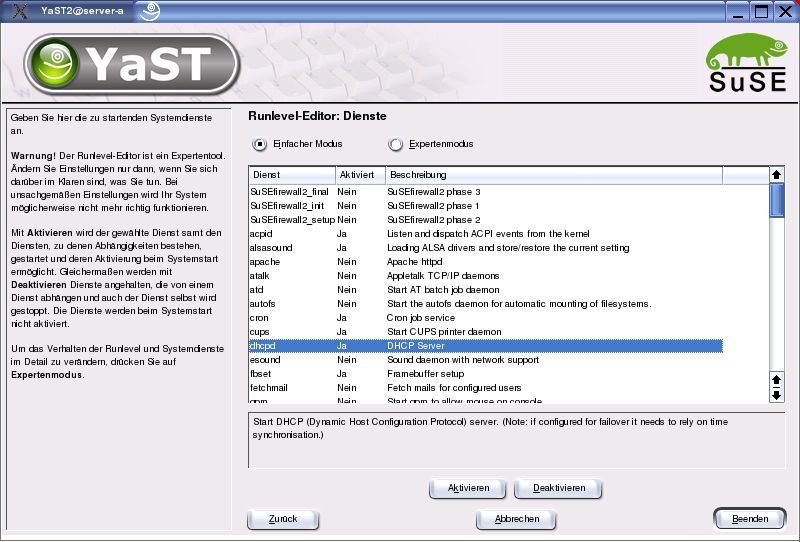Go back with the Zurück button

[x=283, y=519]
